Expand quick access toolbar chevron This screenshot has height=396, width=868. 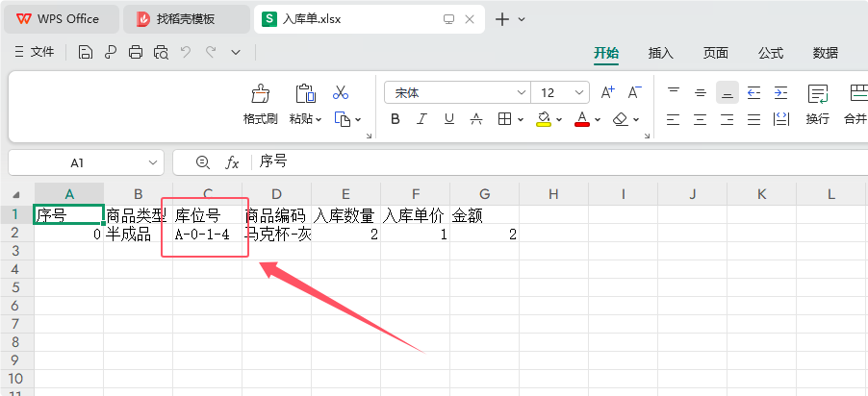click(236, 53)
